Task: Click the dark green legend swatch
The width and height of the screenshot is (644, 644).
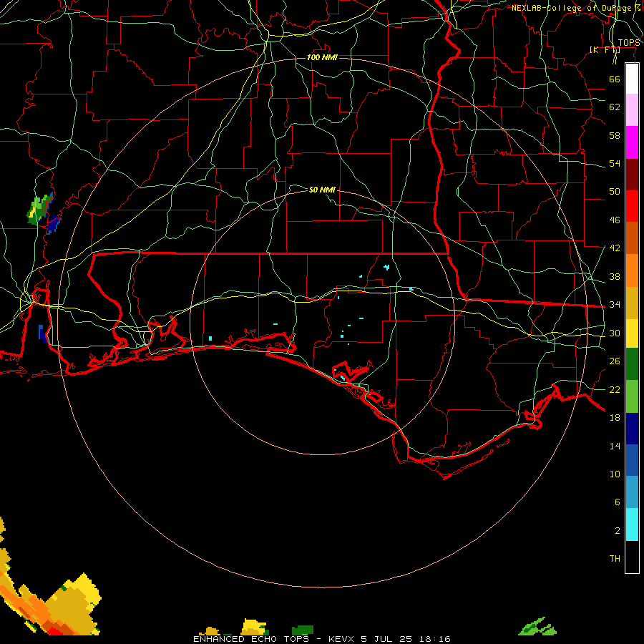Action: tap(632, 364)
